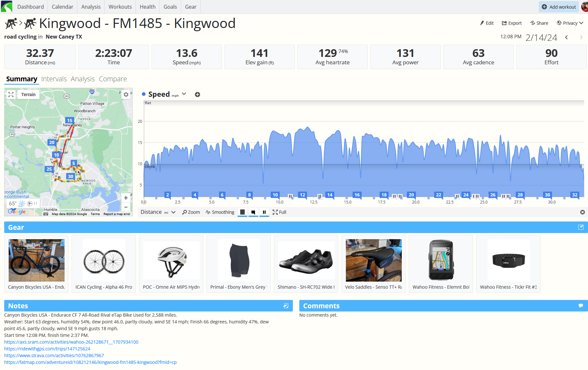Viewport: 588px width, 370px height.
Task: Toggle Full chart view
Action: click(x=279, y=212)
